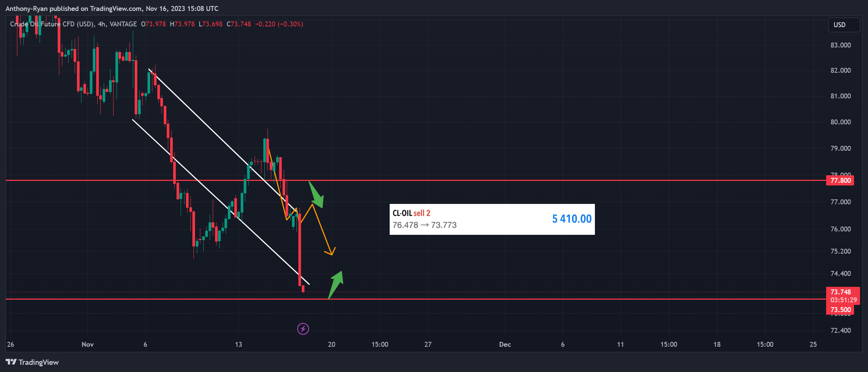
Task: Click the 76.000 price axis label
Action: pyautogui.click(x=840, y=229)
